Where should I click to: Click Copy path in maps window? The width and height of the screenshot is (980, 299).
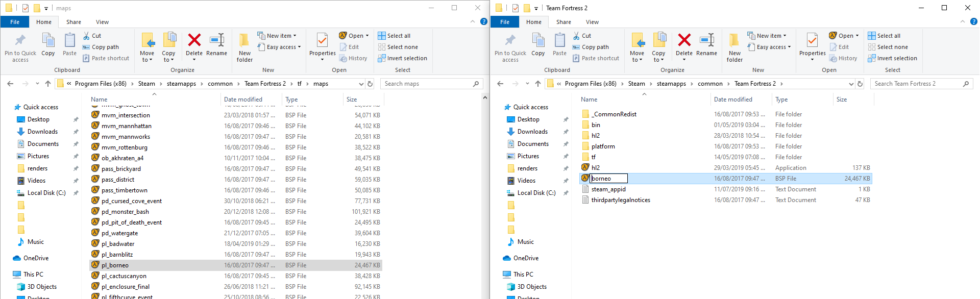click(x=101, y=47)
